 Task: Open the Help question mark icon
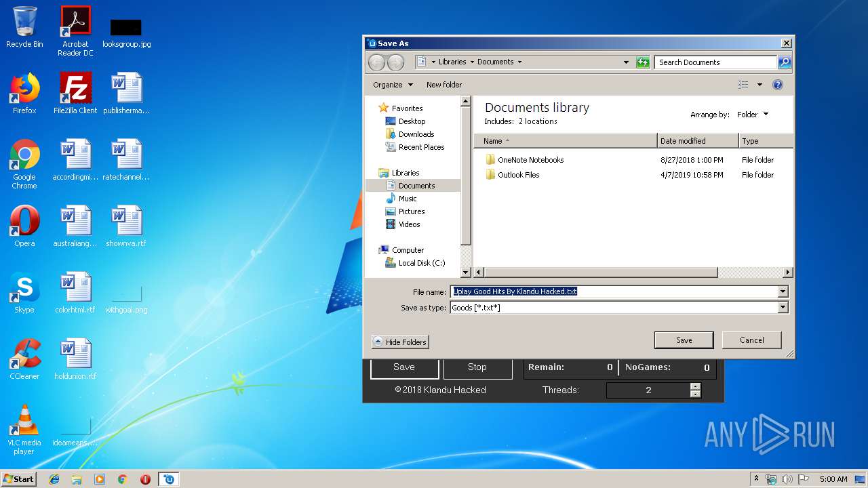click(x=778, y=85)
